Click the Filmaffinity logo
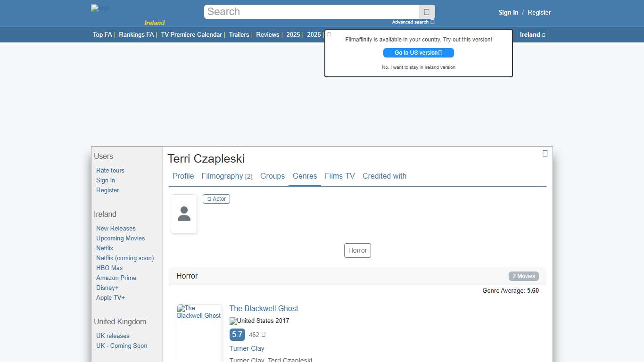Screen dimensions: 644x362 100,8
